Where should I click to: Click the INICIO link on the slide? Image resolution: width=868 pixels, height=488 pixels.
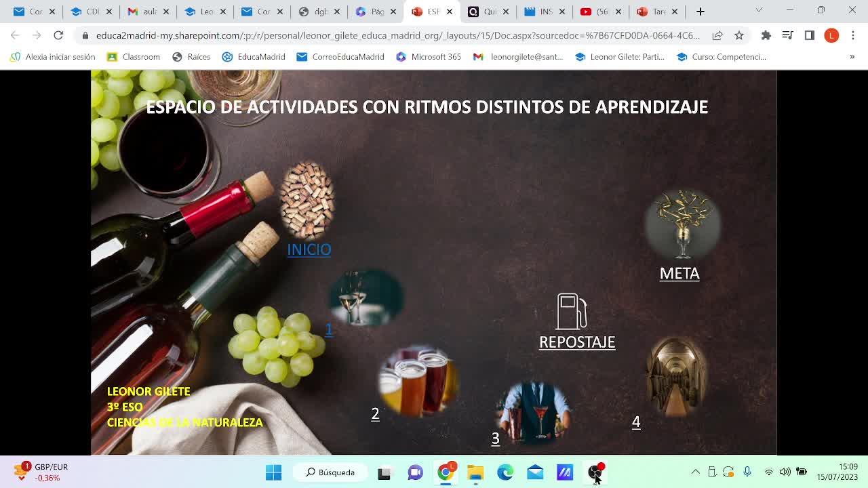[309, 249]
